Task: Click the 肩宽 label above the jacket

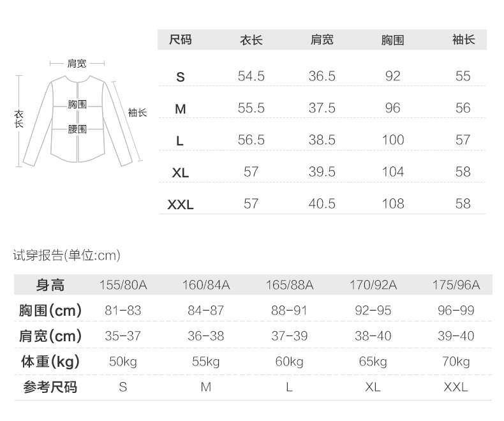Action: (x=77, y=63)
